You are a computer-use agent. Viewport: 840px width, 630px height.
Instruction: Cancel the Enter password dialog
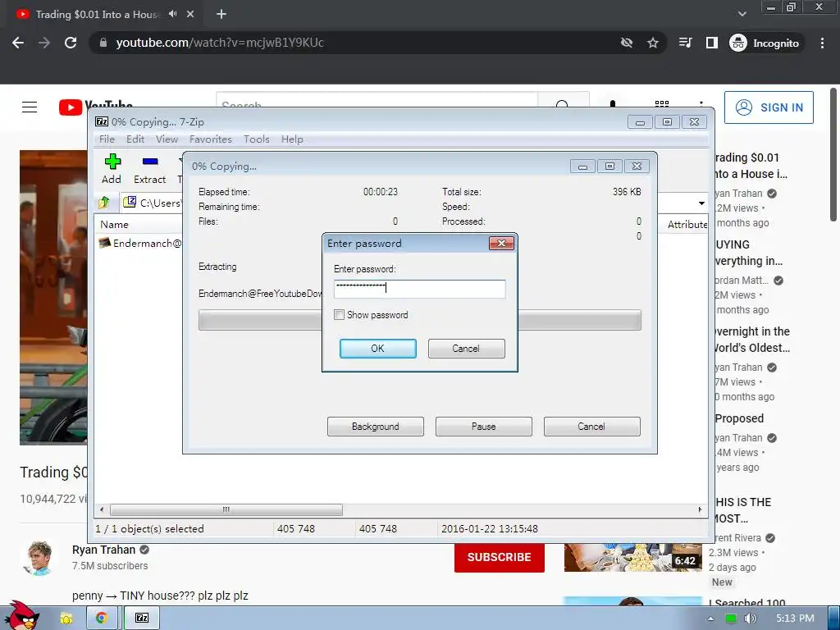pos(466,348)
